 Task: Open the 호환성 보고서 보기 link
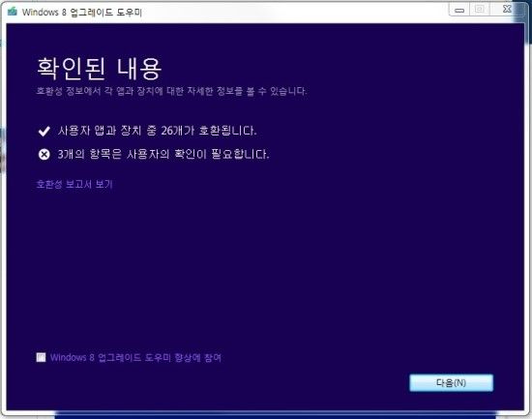(x=74, y=184)
